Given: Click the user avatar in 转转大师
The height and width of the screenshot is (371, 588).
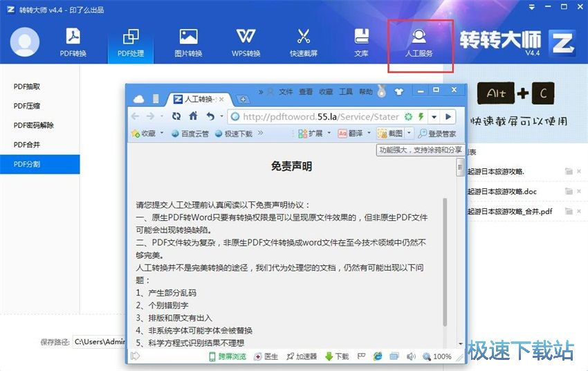Looking at the screenshot, I should pos(25,42).
